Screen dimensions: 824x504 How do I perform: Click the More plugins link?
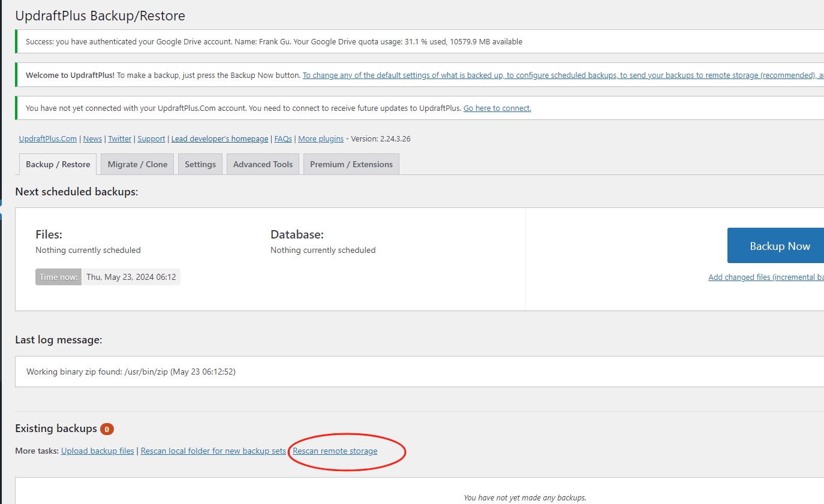click(321, 138)
